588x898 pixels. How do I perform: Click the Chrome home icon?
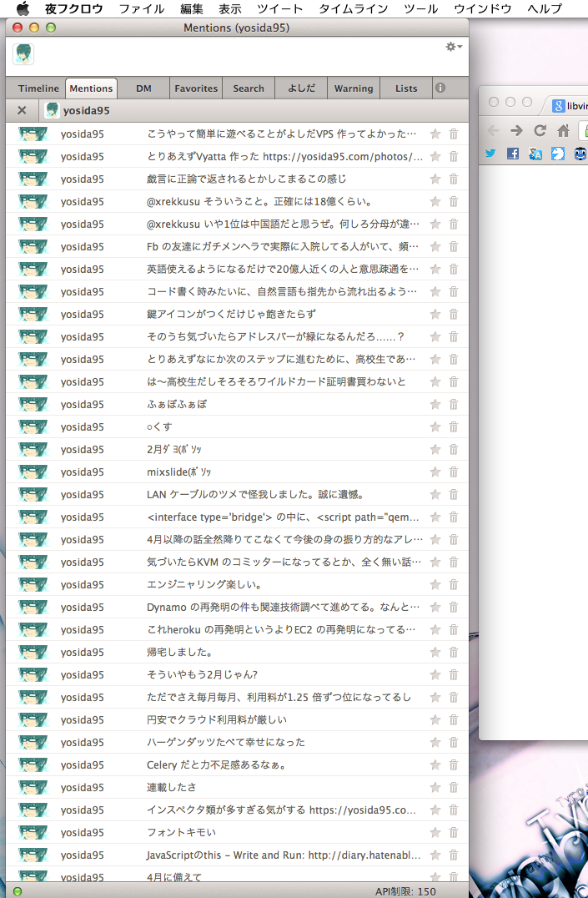click(x=564, y=130)
